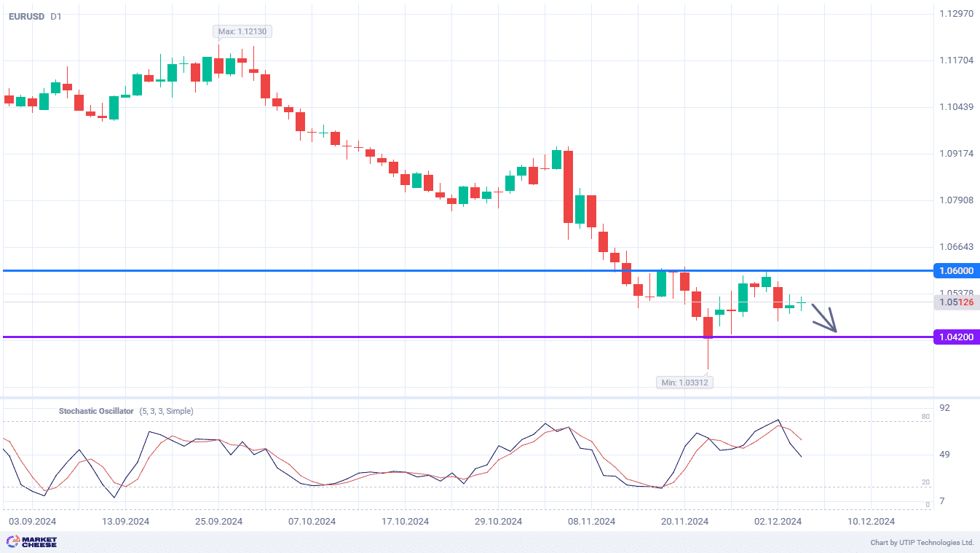The height and width of the screenshot is (553, 980).
Task: Click the Min: 1.03312 marker label
Action: coord(684,383)
